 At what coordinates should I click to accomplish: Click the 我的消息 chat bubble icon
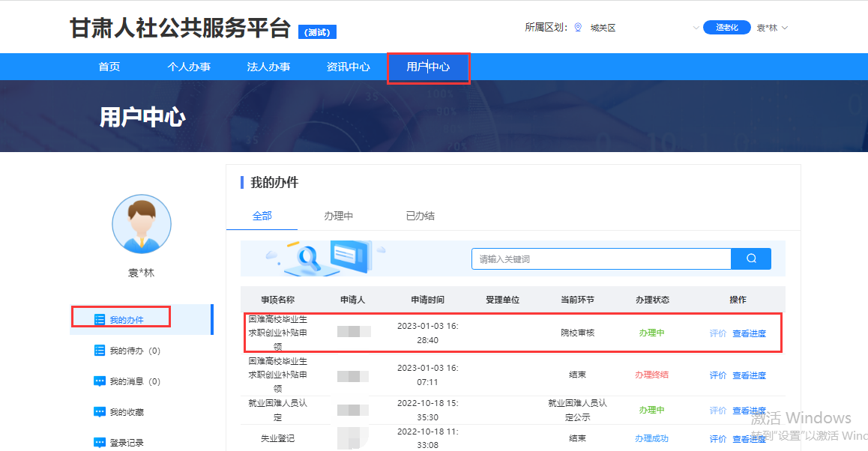point(100,381)
